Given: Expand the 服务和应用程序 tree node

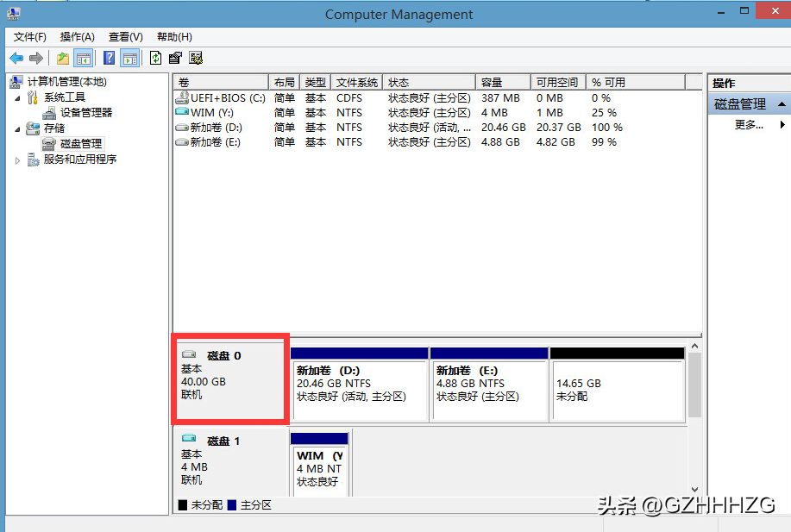Looking at the screenshot, I should coord(17,160).
